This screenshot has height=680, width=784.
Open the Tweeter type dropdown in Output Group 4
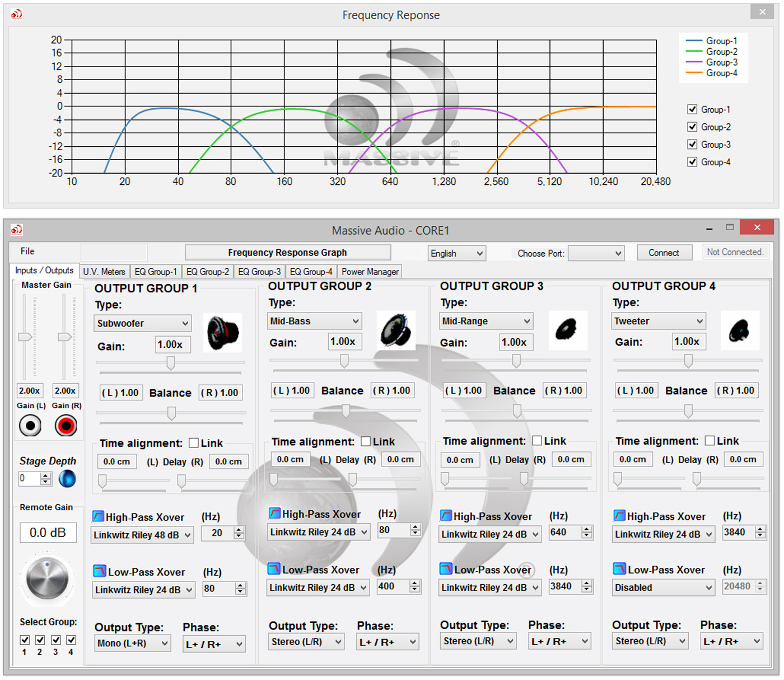point(658,321)
